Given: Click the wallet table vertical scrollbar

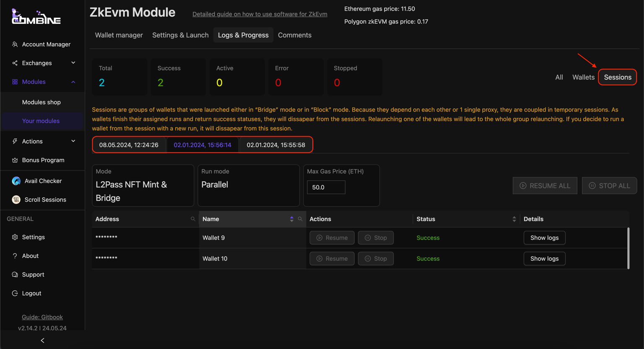Looking at the screenshot, I should point(628,248).
